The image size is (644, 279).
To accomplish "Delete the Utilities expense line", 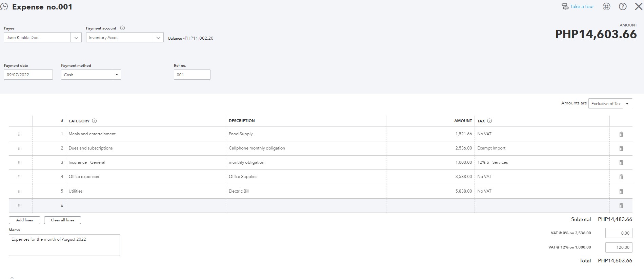I will point(621,192).
